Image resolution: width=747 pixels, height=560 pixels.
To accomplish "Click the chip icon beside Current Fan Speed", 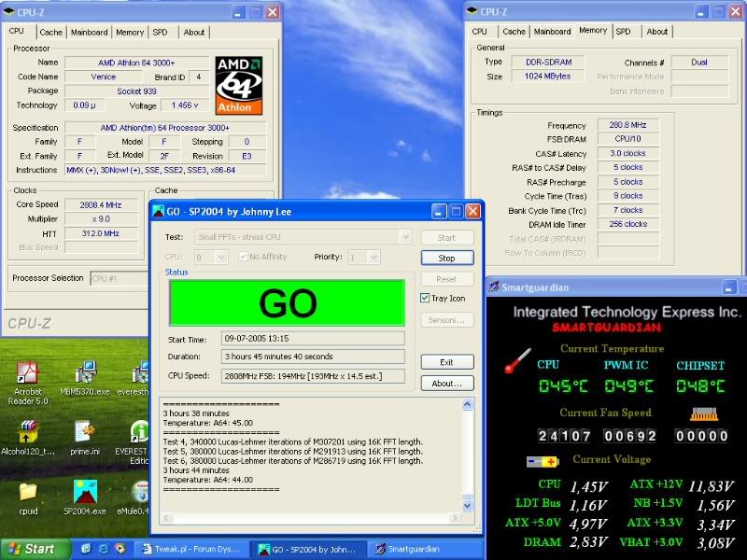I will pyautogui.click(x=704, y=414).
